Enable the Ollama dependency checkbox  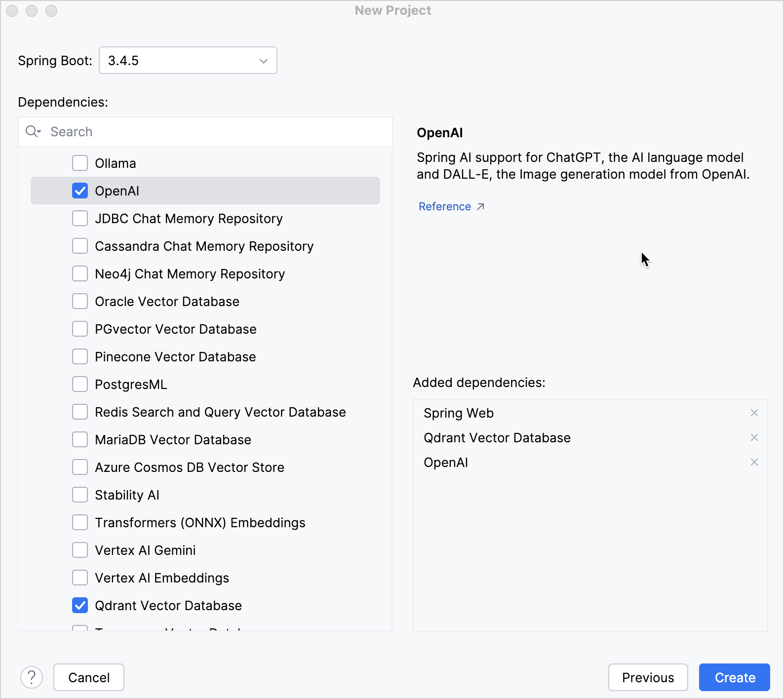[80, 163]
